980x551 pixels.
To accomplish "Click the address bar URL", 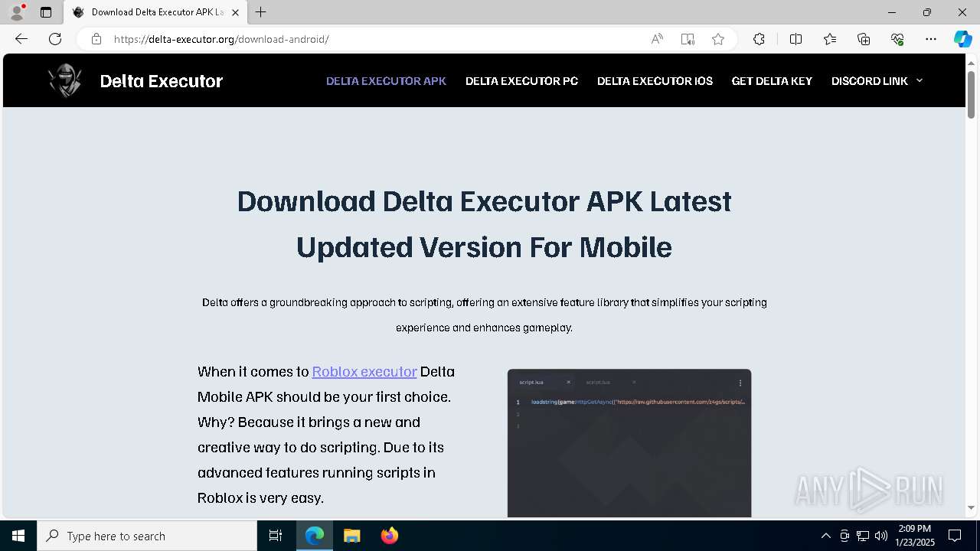I will (221, 39).
